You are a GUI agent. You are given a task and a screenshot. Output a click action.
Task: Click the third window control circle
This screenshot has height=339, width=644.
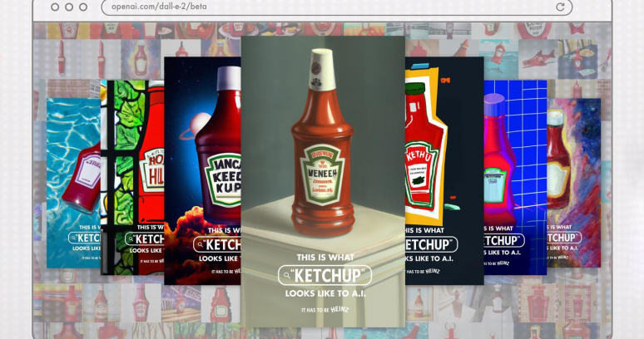coord(83,7)
